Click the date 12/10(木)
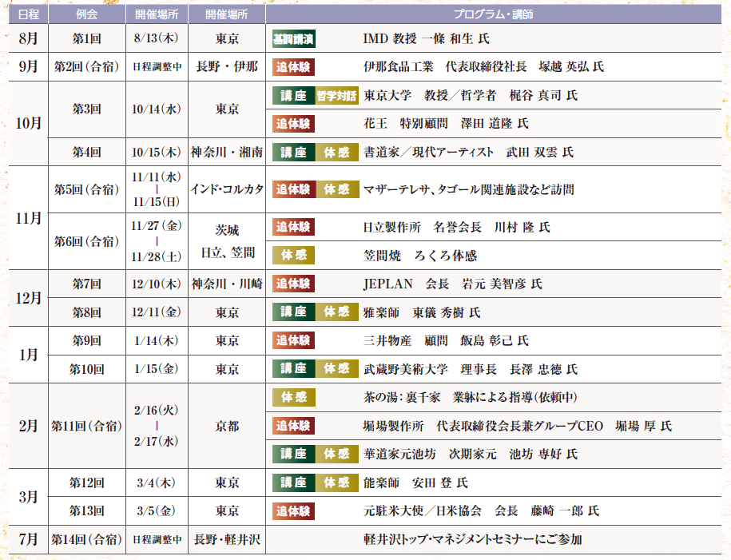The width and height of the screenshot is (731, 560). 157,284
